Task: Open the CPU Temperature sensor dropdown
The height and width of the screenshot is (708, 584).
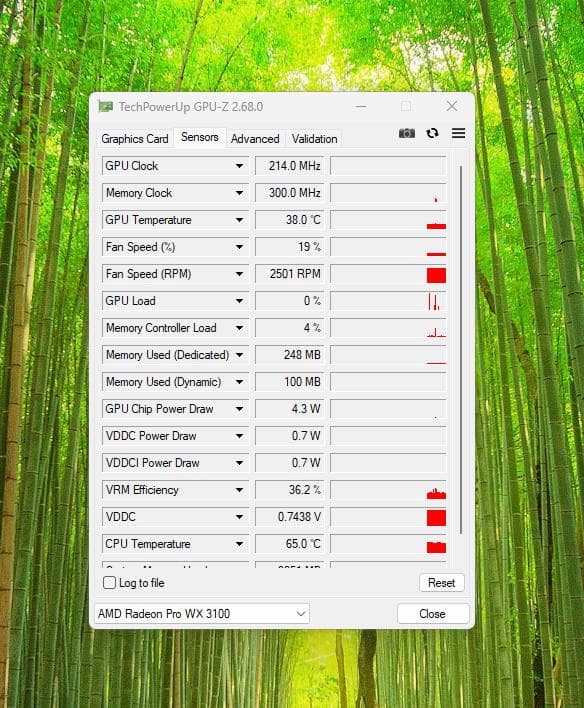Action: click(x=239, y=544)
